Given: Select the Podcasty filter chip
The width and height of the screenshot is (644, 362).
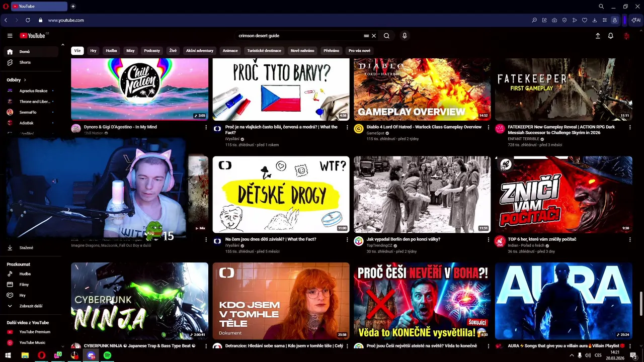Looking at the screenshot, I should (151, 51).
